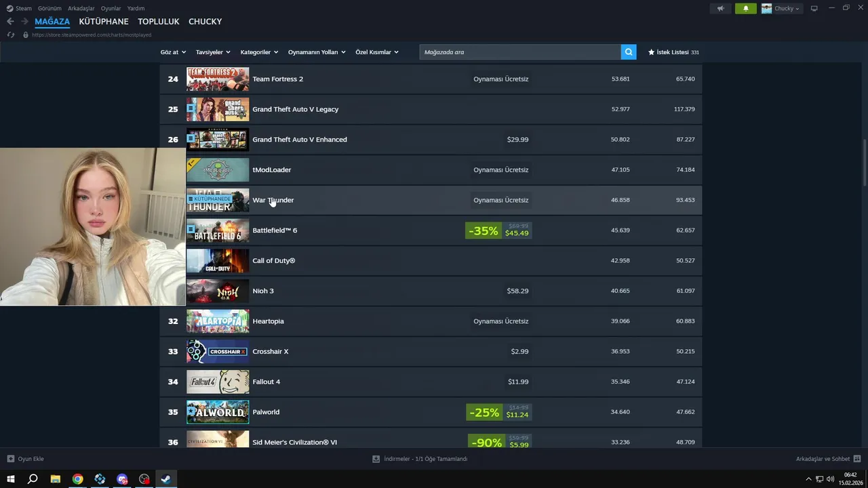Click the Palworld -25% discount badge

pos(484,412)
